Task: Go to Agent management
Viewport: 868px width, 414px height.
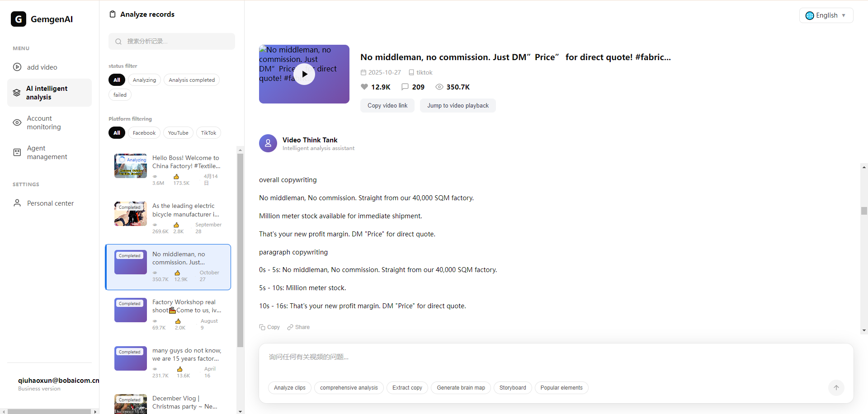Action: pos(47,152)
